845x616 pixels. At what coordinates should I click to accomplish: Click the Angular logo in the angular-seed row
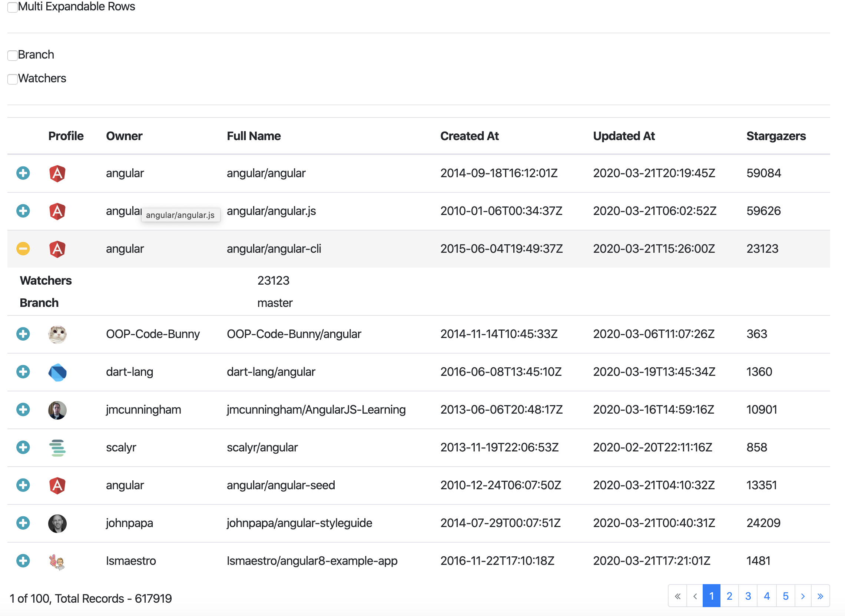coord(57,486)
